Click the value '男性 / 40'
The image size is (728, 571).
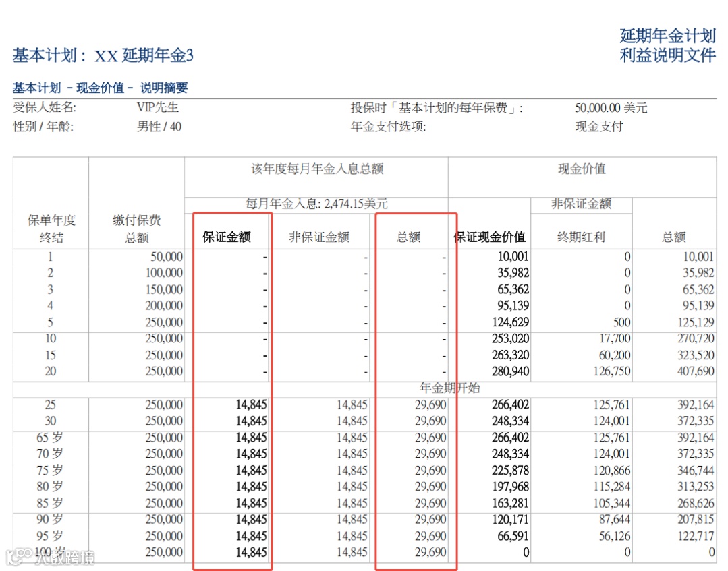pos(159,126)
